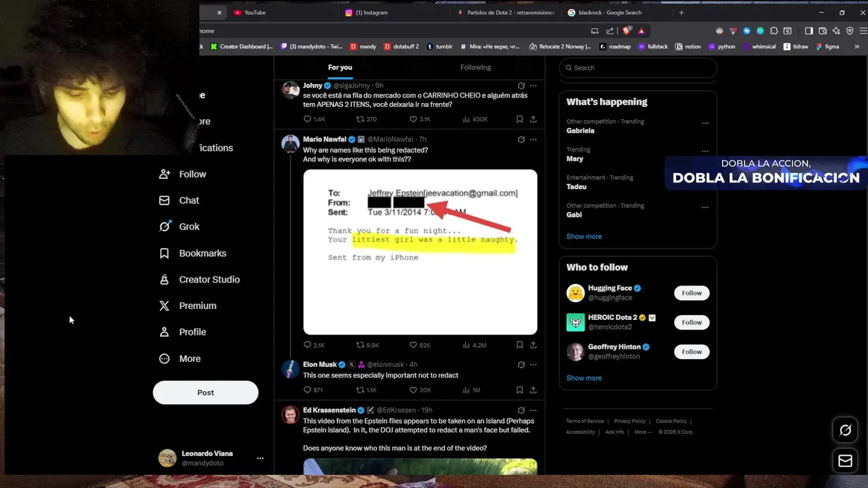Image resolution: width=868 pixels, height=488 pixels.
Task: Repost Johny's post
Action: coord(366,119)
